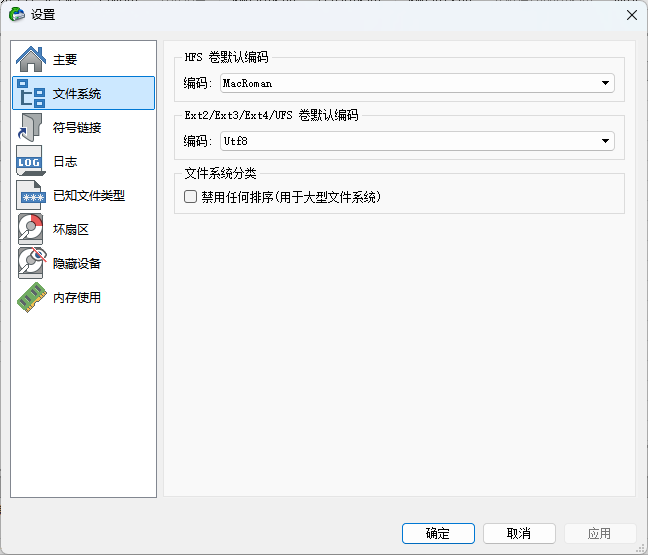Click the symbolic link folder icon
Screen dimensions: 648x555
pyautogui.click(x=31, y=127)
